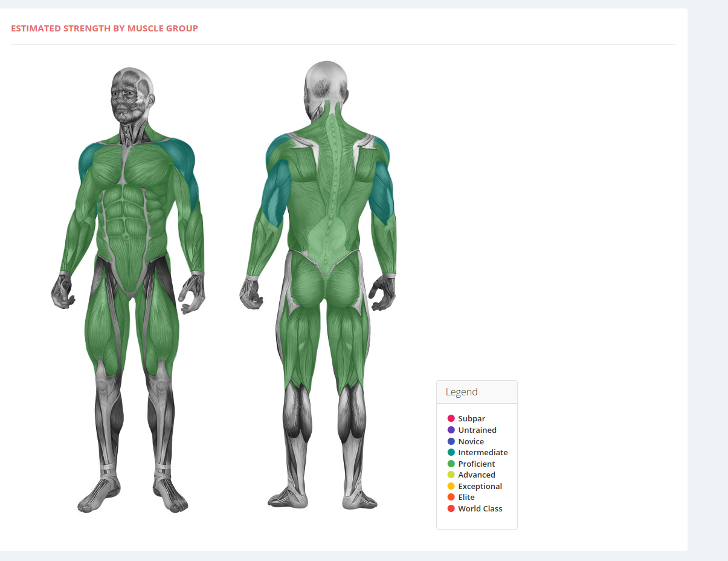Select the 'Elite' legend label
This screenshot has width=728, height=561.
(x=466, y=497)
